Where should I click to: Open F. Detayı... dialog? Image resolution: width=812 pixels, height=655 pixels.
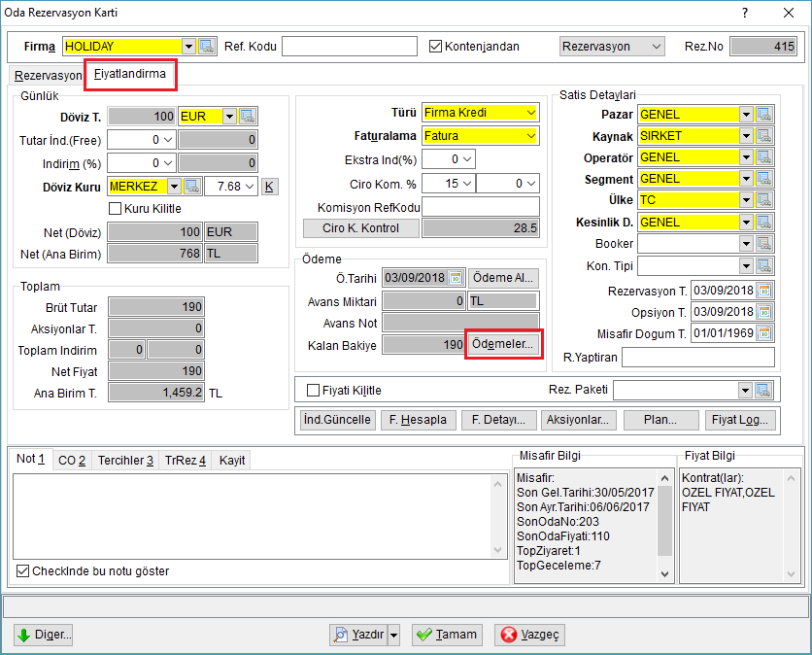pyautogui.click(x=498, y=420)
